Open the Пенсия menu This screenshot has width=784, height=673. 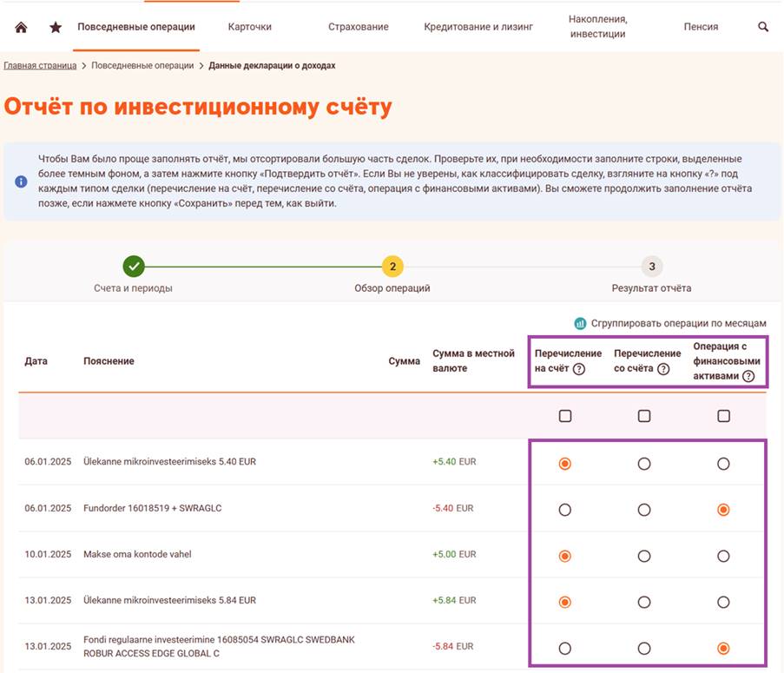(x=701, y=27)
